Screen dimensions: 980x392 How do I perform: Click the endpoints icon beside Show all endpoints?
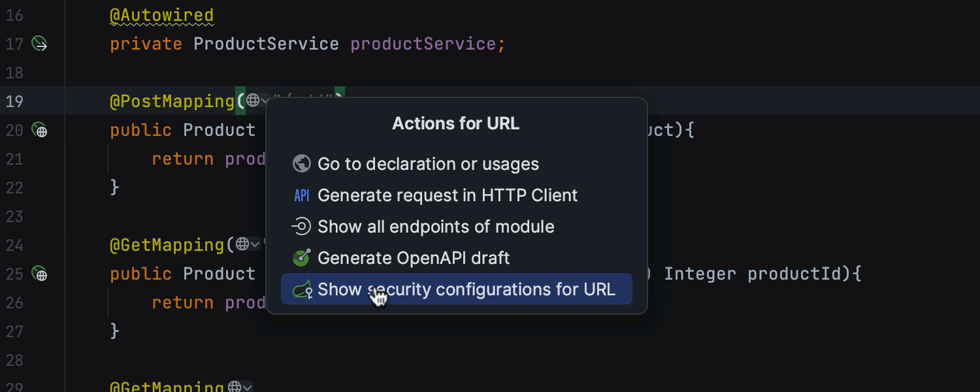pyautogui.click(x=301, y=227)
